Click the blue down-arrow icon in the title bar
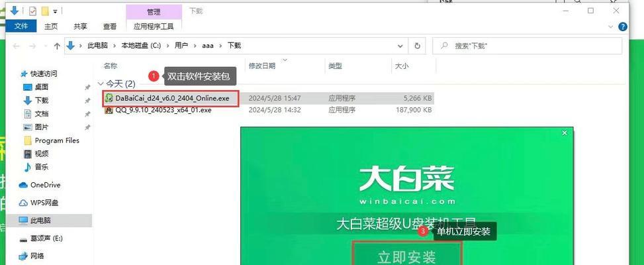Screen dimensions: 644x265 [15, 11]
